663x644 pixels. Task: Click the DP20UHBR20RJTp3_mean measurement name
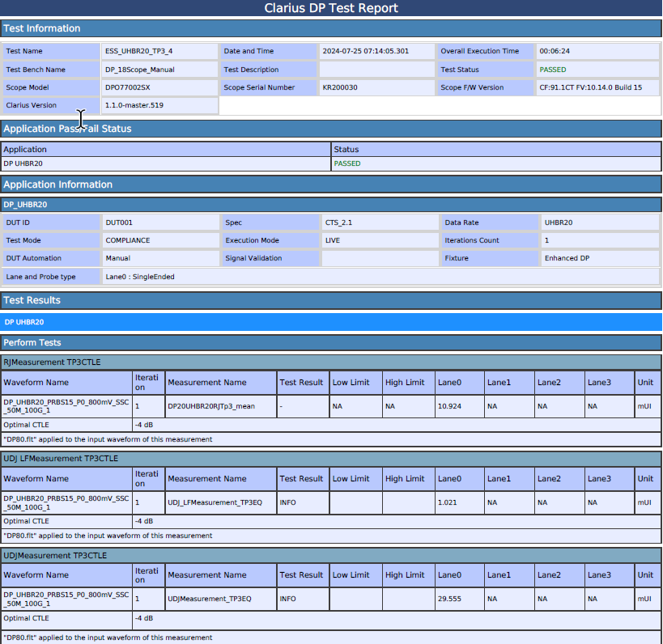pyautogui.click(x=211, y=406)
